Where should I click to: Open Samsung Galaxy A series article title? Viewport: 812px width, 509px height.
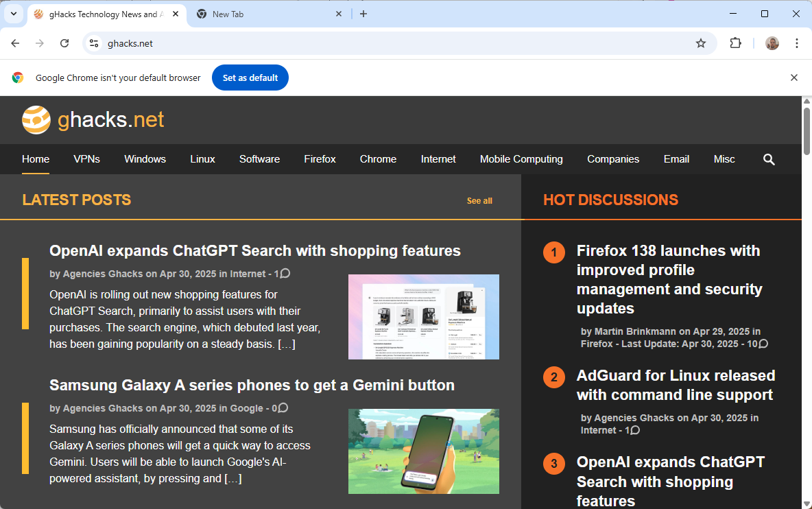tap(252, 386)
